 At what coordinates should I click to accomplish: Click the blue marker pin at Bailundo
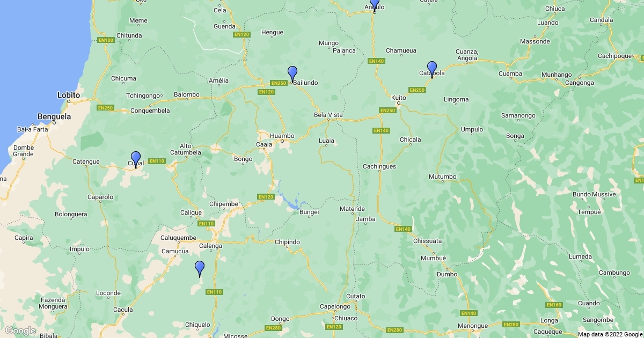[292, 74]
